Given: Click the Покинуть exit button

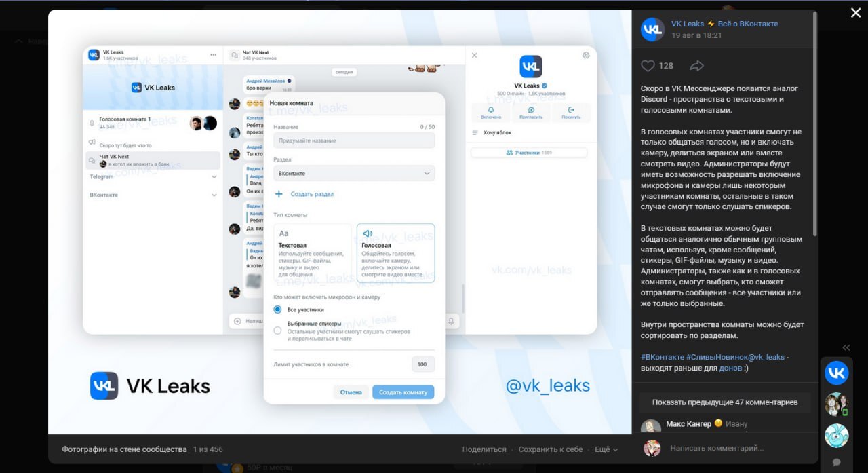Looking at the screenshot, I should pos(571,113).
